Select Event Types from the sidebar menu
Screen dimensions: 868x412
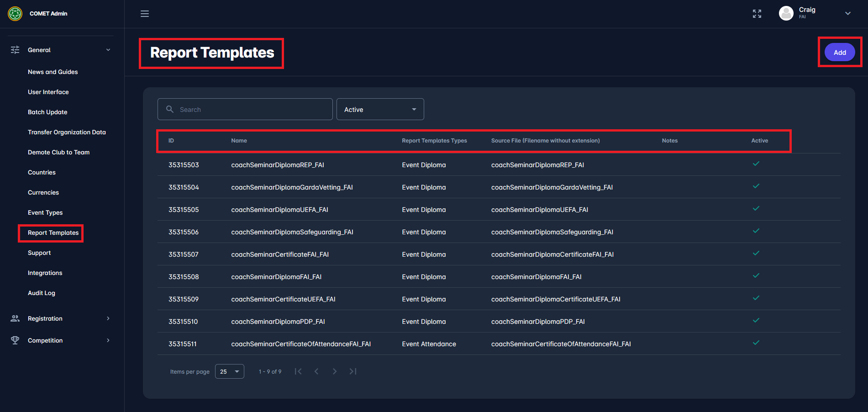[x=45, y=212]
